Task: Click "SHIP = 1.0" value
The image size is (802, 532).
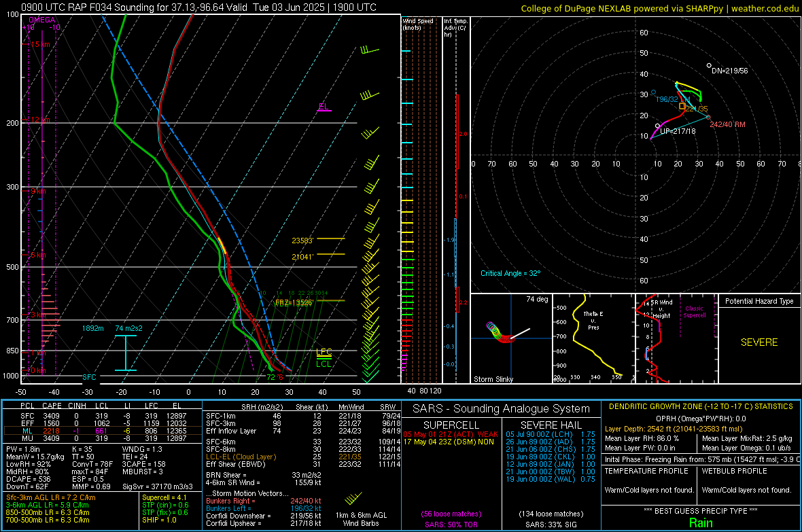Action: (x=159, y=520)
